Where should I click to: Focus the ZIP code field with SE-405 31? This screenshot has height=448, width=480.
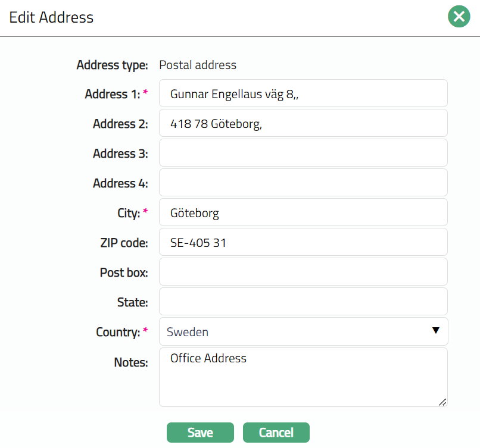point(303,242)
